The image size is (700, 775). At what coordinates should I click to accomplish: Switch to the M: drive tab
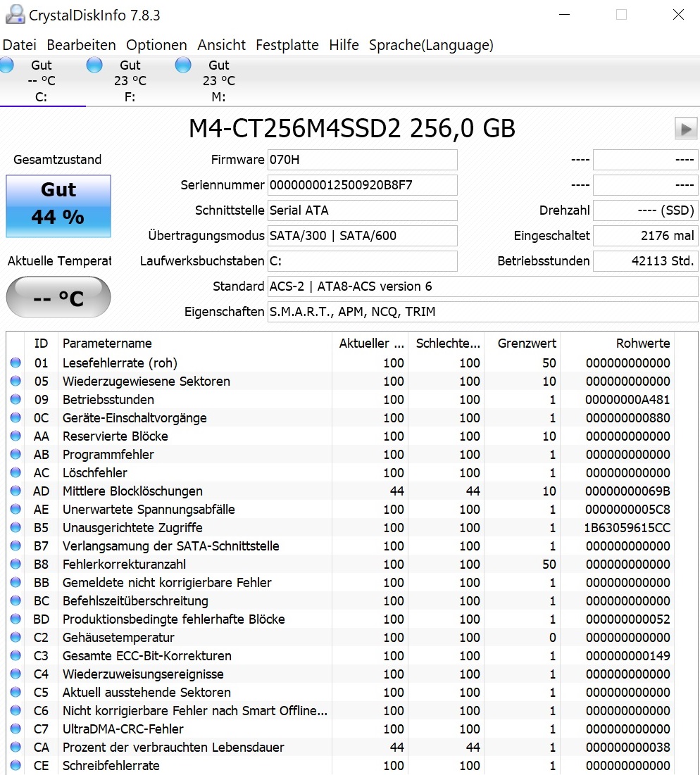click(219, 80)
